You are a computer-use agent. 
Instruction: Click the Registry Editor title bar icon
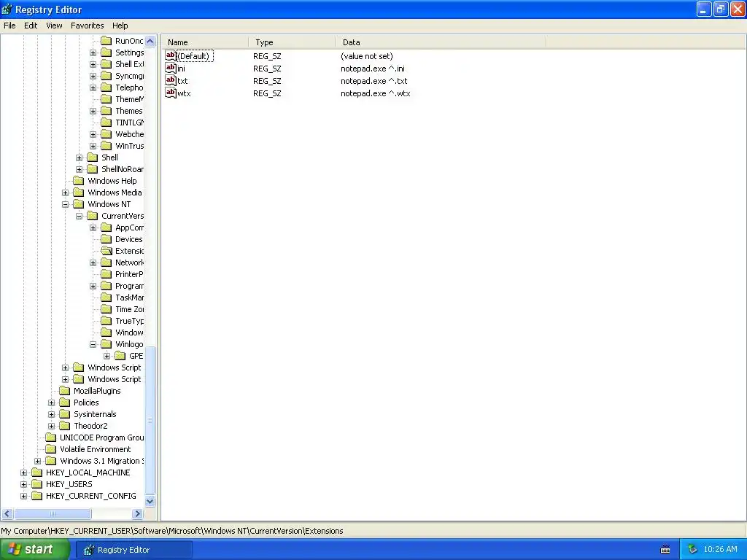click(7, 9)
